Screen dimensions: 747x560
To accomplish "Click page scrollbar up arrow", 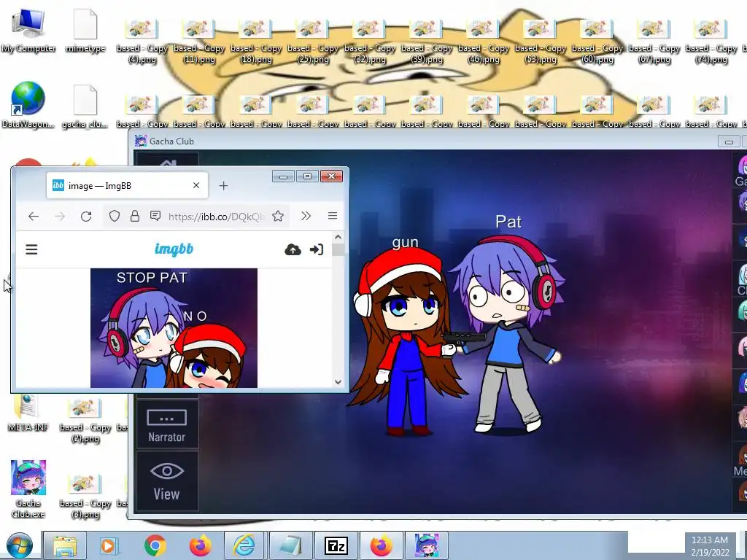I will coord(338,237).
